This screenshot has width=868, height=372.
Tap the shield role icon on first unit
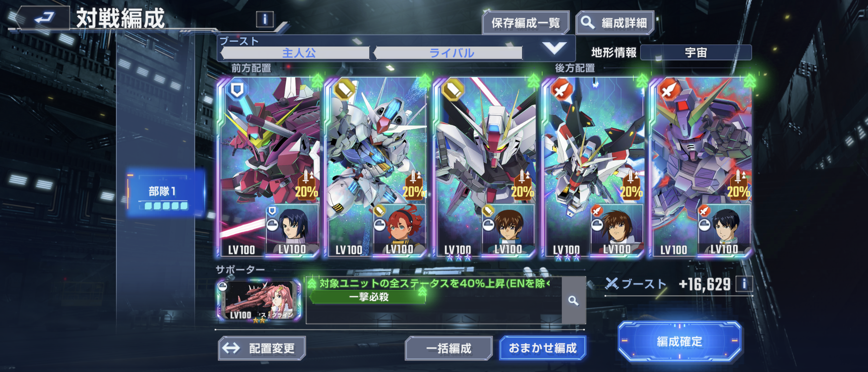pyautogui.click(x=237, y=90)
